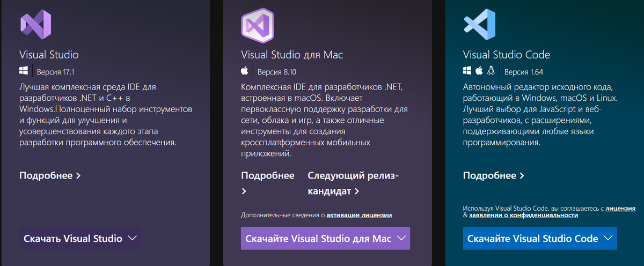This screenshot has width=644, height=266.
Task: Click the Visual Studio for Mac logo
Action: click(x=258, y=25)
